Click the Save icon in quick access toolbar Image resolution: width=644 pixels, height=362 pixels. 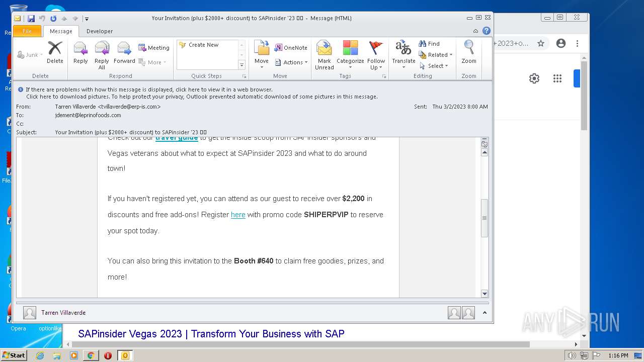[31, 19]
